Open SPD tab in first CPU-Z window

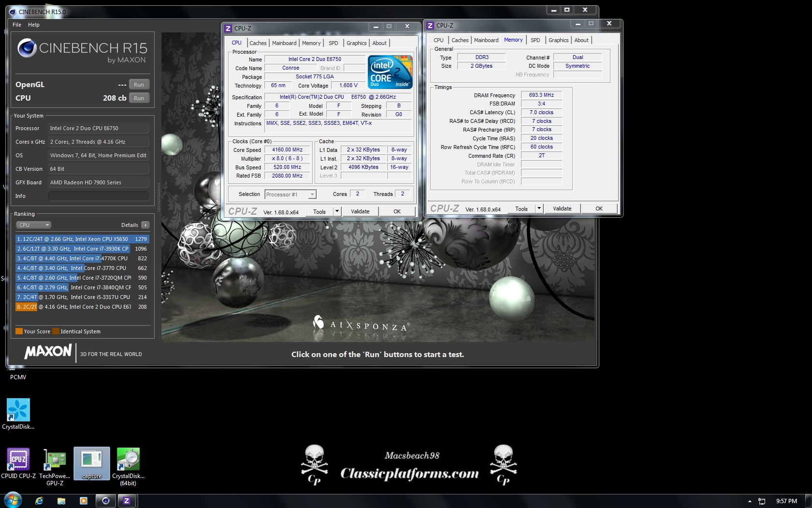(x=333, y=43)
